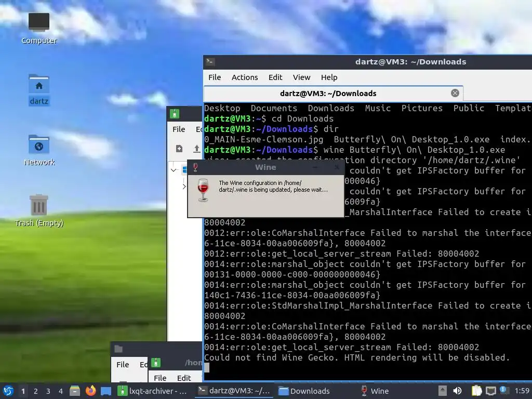Click the terminal cursor at the last line
The width and height of the screenshot is (532, 399).
(207, 368)
